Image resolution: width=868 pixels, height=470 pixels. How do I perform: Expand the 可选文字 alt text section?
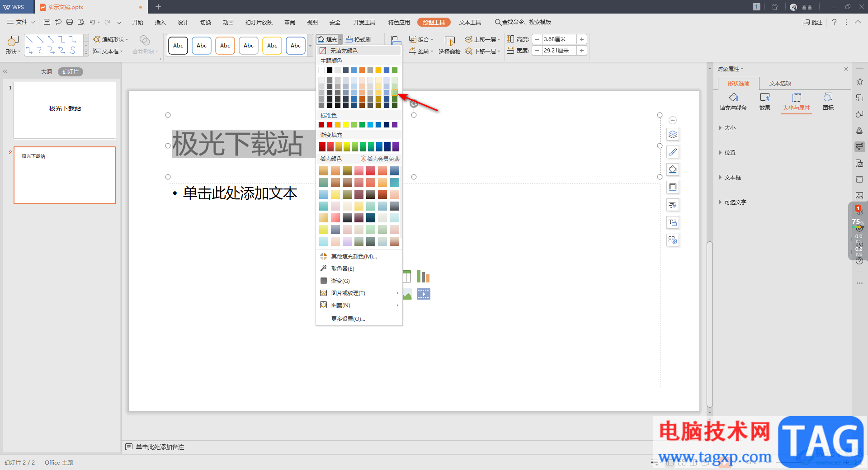[733, 202]
